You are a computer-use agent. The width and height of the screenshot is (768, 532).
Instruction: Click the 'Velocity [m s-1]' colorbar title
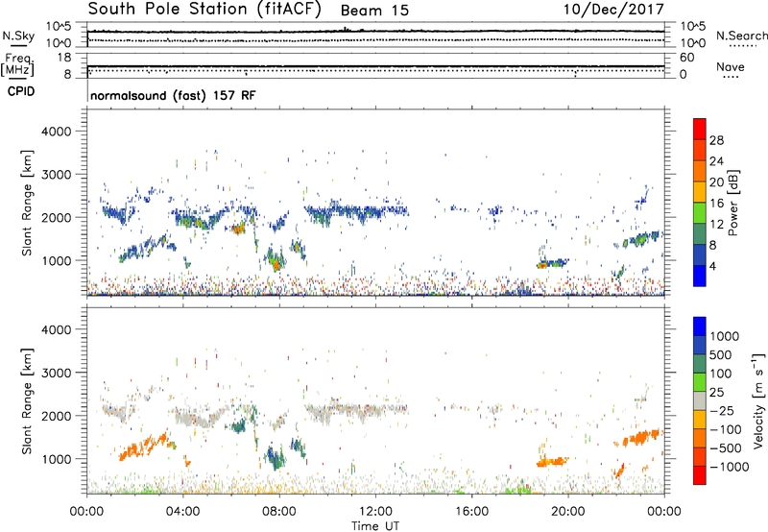[758, 400]
